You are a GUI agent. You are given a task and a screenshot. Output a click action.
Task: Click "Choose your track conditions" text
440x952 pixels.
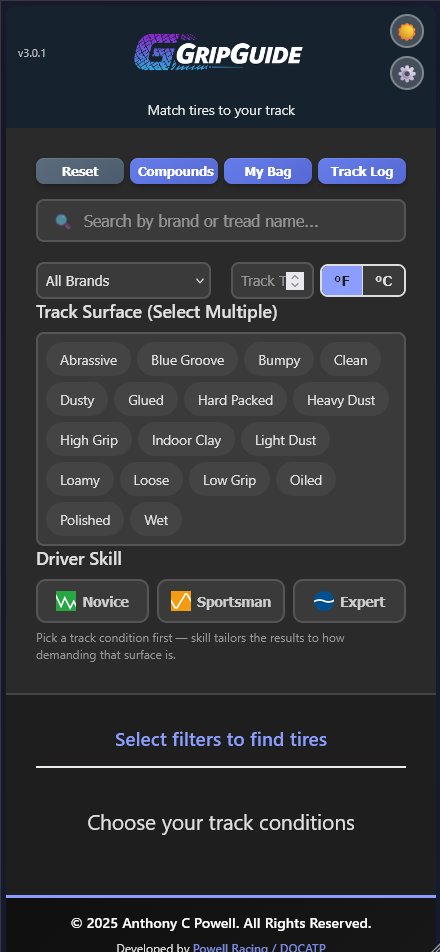pos(221,823)
